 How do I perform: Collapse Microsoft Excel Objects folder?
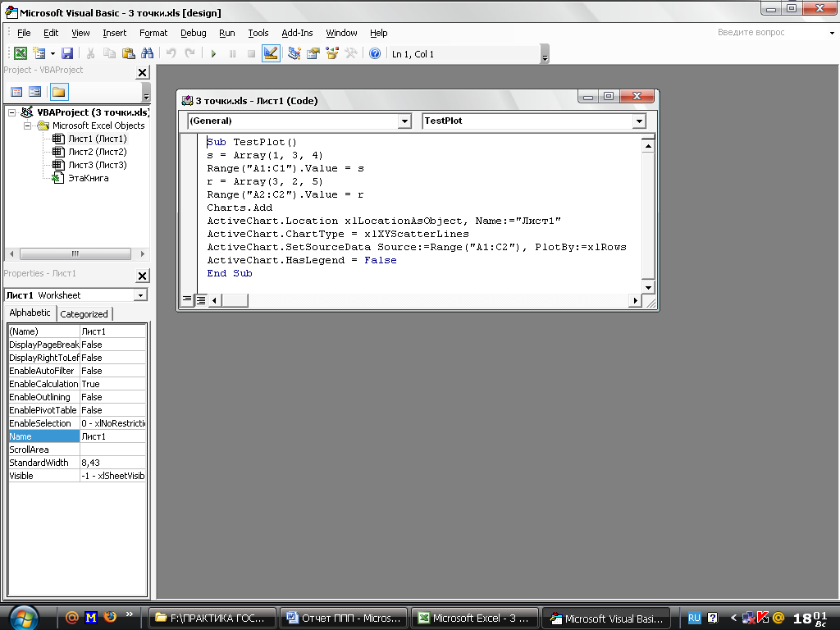[x=27, y=126]
